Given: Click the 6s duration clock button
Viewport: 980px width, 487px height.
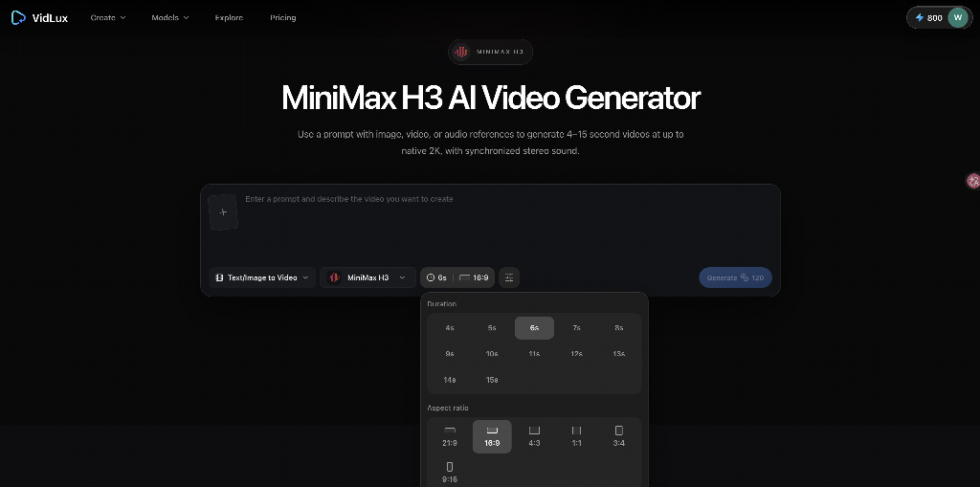Looking at the screenshot, I should tap(436, 277).
